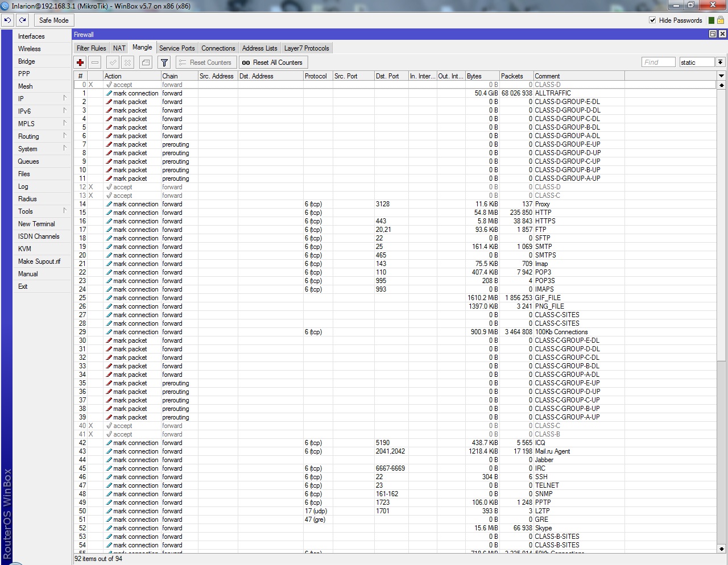Toggle disabled X flag on rule 13
The width and height of the screenshot is (728, 565).
click(x=90, y=196)
